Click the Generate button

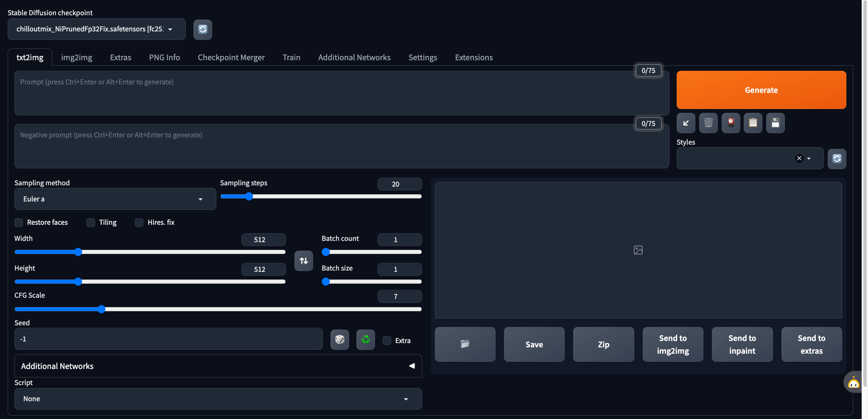click(x=762, y=90)
